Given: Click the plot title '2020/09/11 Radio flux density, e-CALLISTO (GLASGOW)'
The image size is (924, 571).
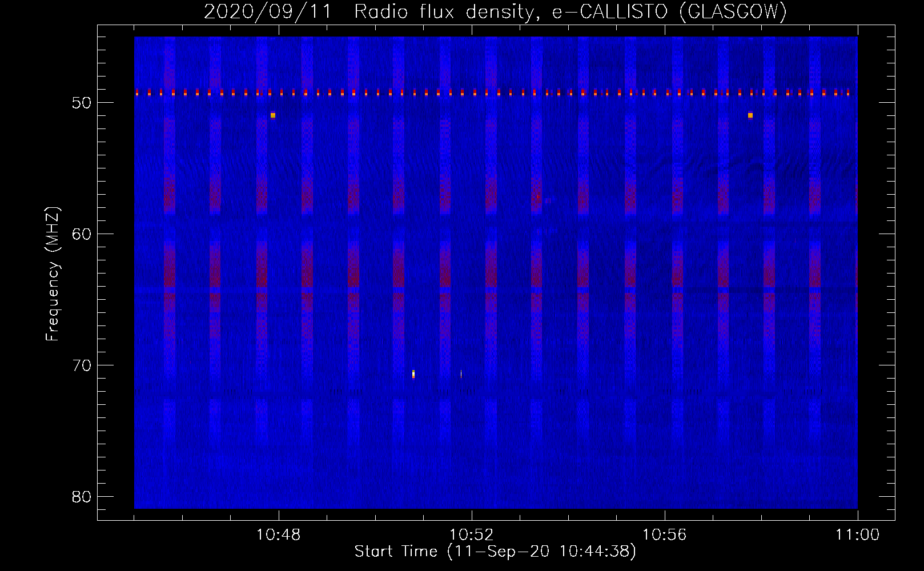Looking at the screenshot, I should (x=495, y=11).
